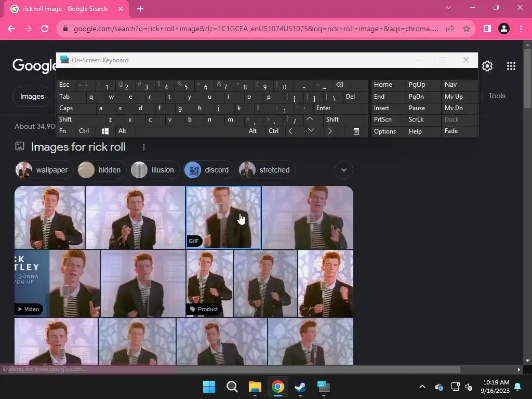This screenshot has width=532, height=399.
Task: Filter images by stretched chip
Action: point(267,170)
